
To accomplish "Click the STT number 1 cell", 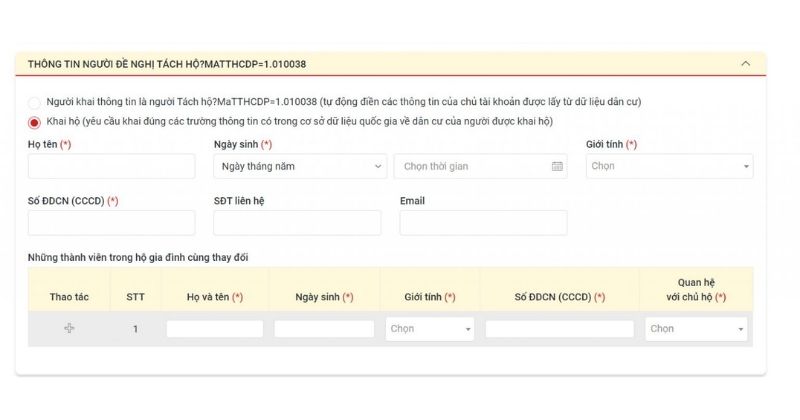I will (135, 328).
